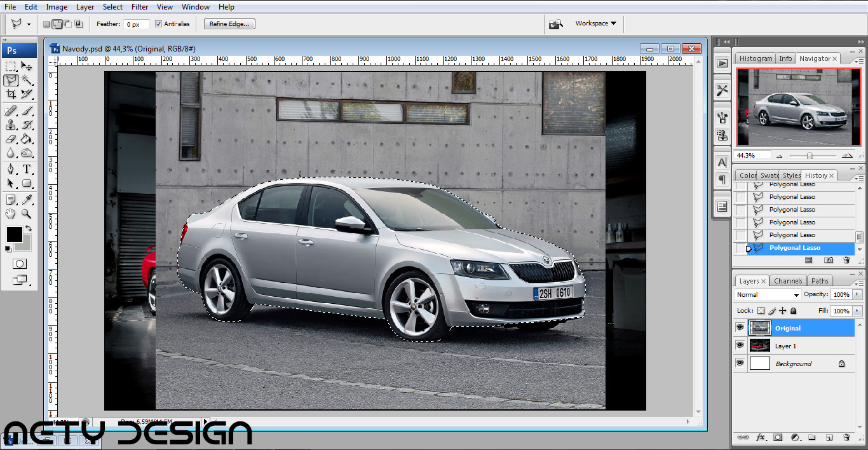Hide the Background layer
This screenshot has width=868, height=450.
point(740,364)
